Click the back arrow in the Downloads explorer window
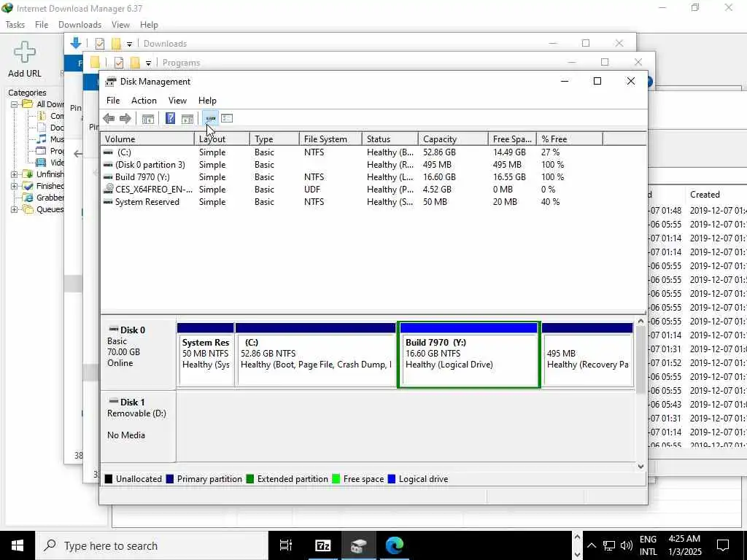747x560 pixels. [78, 154]
